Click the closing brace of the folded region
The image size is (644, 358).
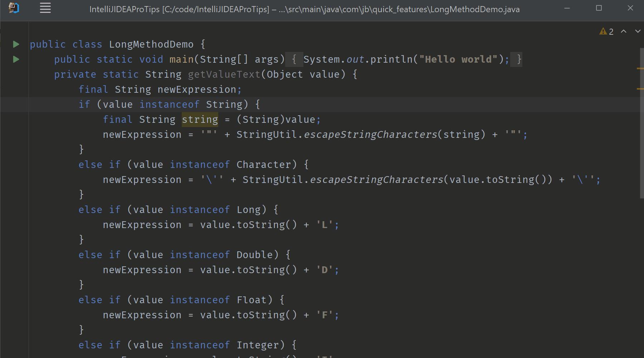point(518,59)
